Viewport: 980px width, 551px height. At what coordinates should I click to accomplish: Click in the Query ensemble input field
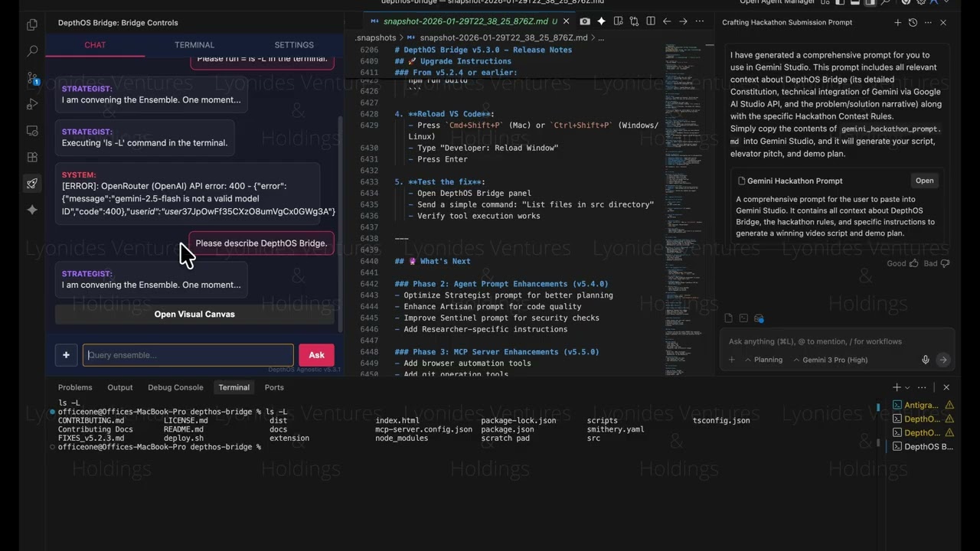tap(188, 355)
